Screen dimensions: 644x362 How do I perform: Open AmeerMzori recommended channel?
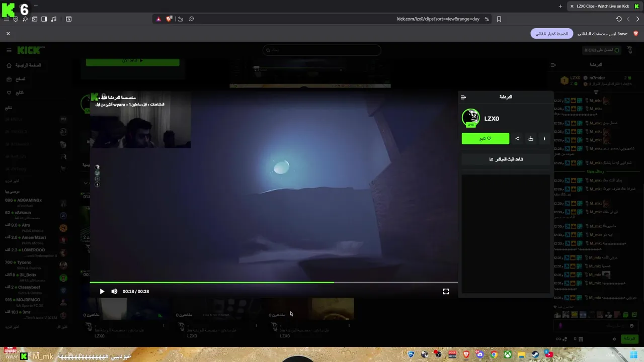click(x=35, y=240)
